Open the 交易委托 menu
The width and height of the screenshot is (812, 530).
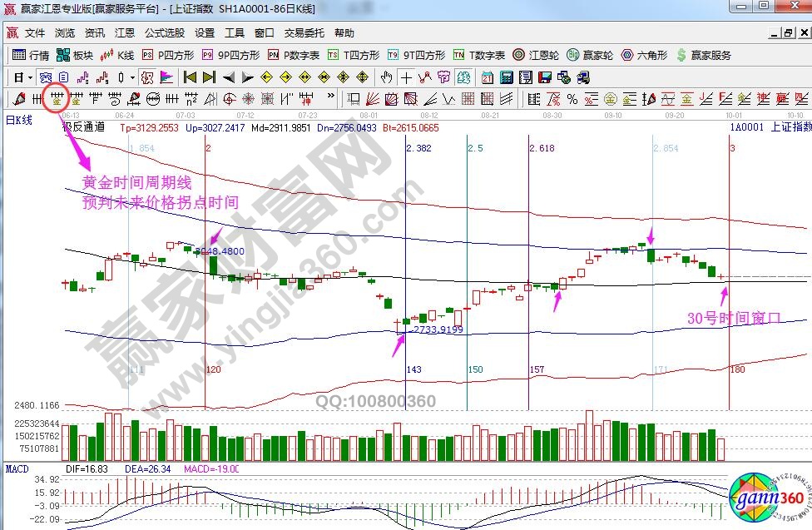304,33
